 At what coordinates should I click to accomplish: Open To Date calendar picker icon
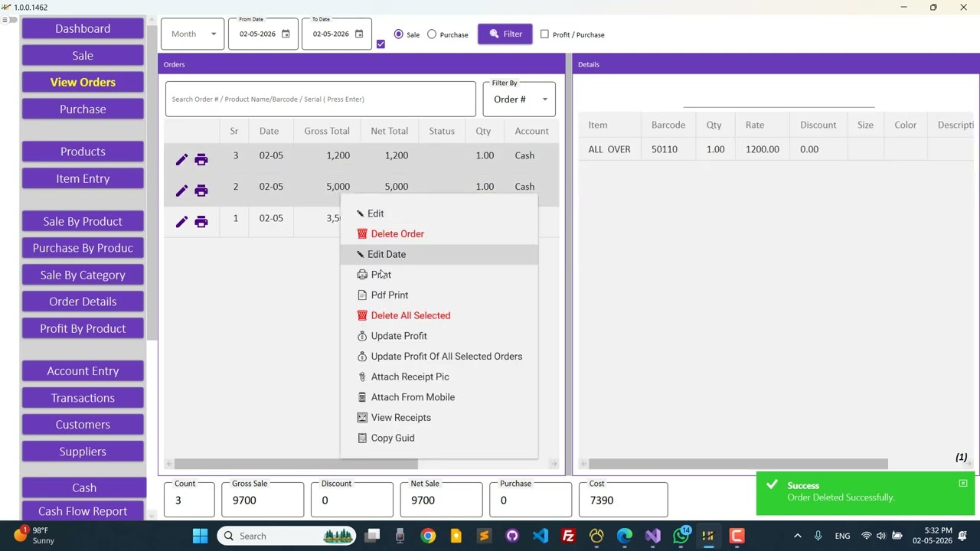(x=359, y=34)
